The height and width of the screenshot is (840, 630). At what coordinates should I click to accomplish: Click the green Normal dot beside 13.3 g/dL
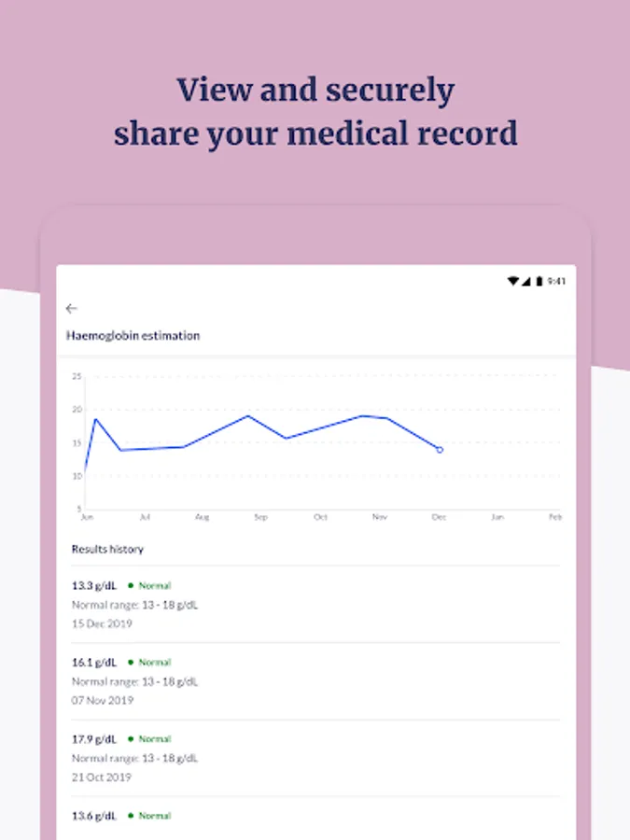(131, 586)
